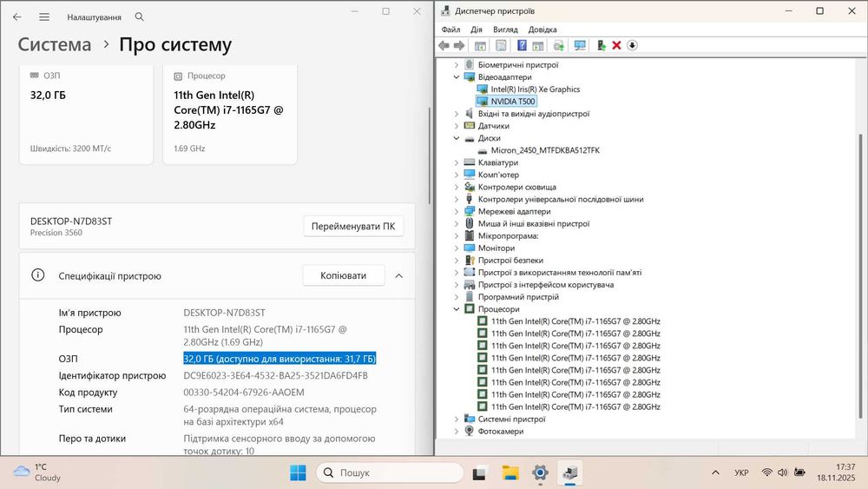Open the Файл menu

450,30
